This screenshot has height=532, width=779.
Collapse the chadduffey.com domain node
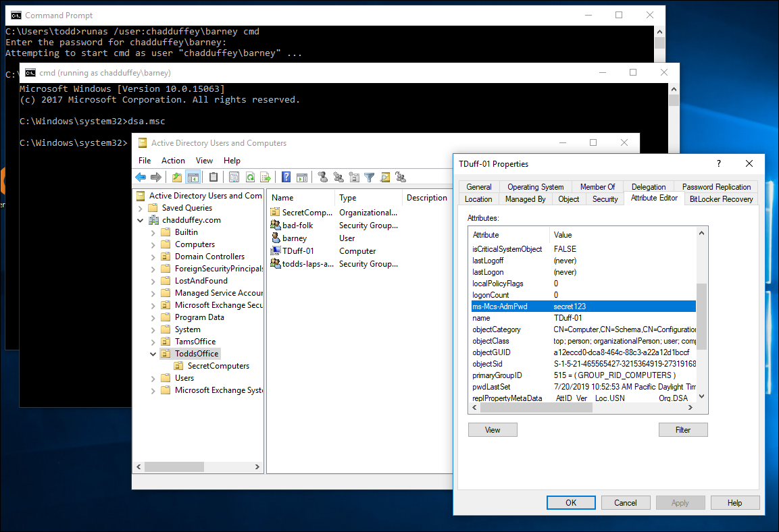(x=140, y=220)
